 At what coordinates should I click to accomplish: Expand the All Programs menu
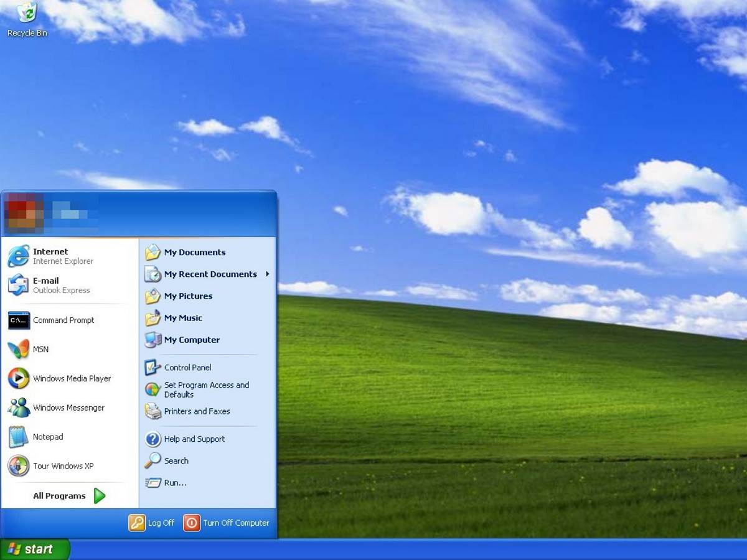tap(59, 495)
